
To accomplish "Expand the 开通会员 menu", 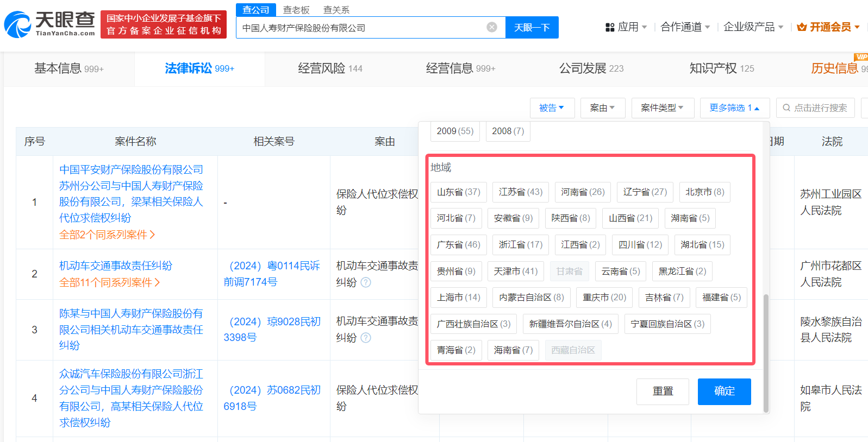I will coord(828,27).
